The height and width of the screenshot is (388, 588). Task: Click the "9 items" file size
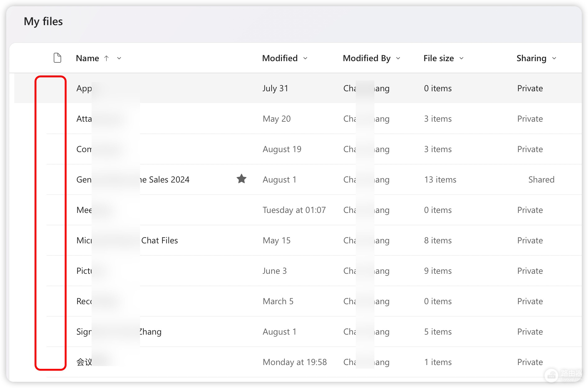438,271
